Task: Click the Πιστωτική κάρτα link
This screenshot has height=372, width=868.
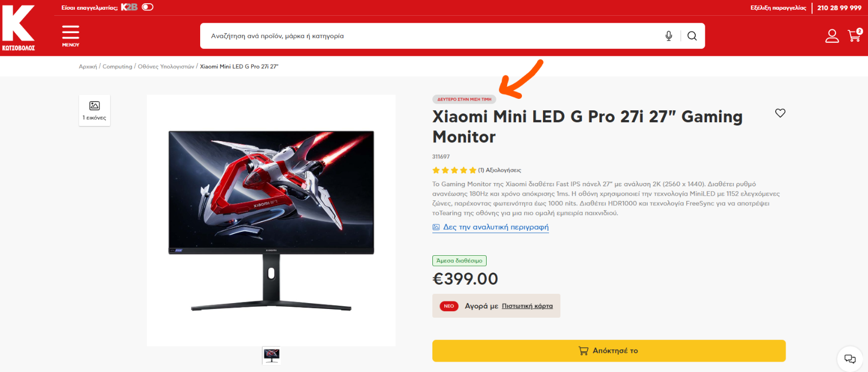Action: tap(527, 306)
